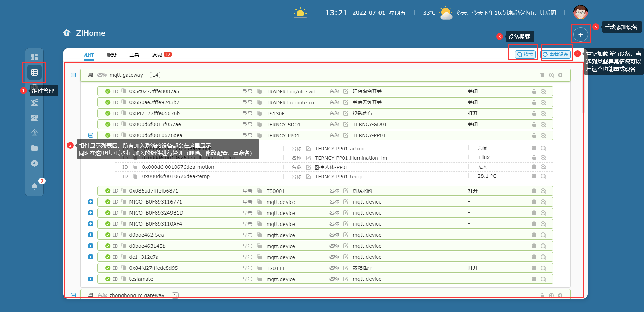
Task: Delete the TERNCY-SD01 row via trash icon
Action: (x=534, y=124)
